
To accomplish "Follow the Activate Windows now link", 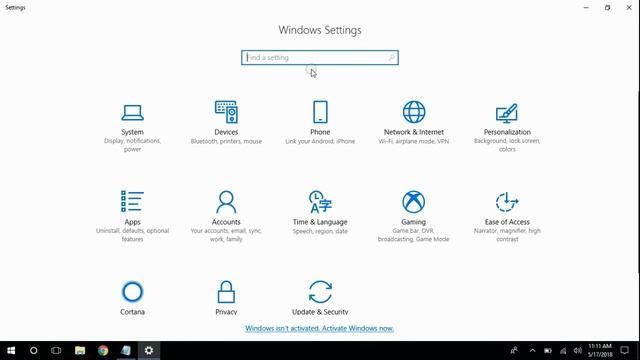I will click(320, 328).
